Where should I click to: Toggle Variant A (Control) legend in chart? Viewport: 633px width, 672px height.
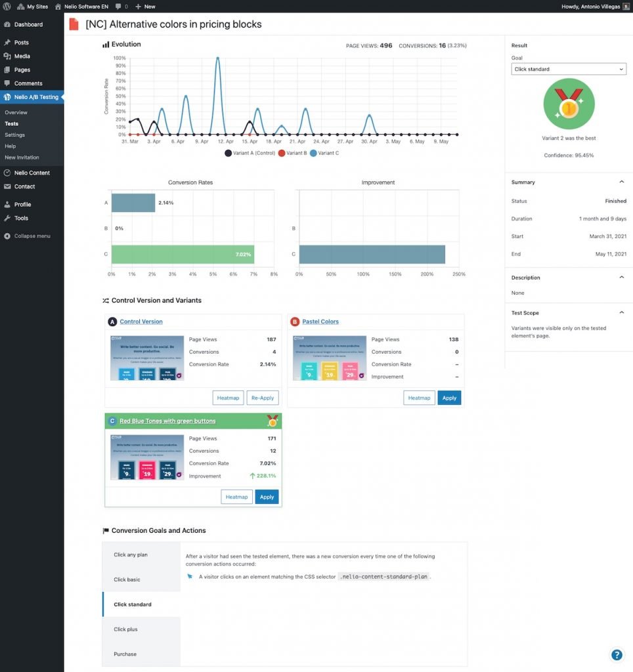coord(250,153)
